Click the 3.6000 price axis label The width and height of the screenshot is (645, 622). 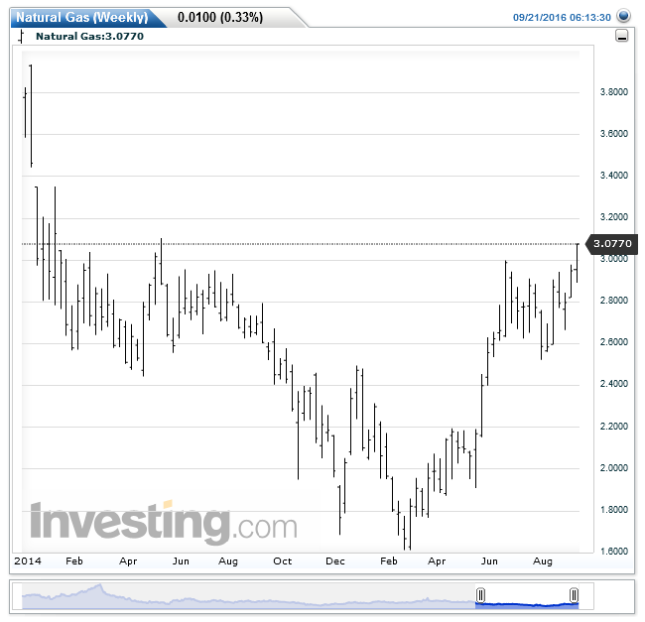(x=614, y=133)
